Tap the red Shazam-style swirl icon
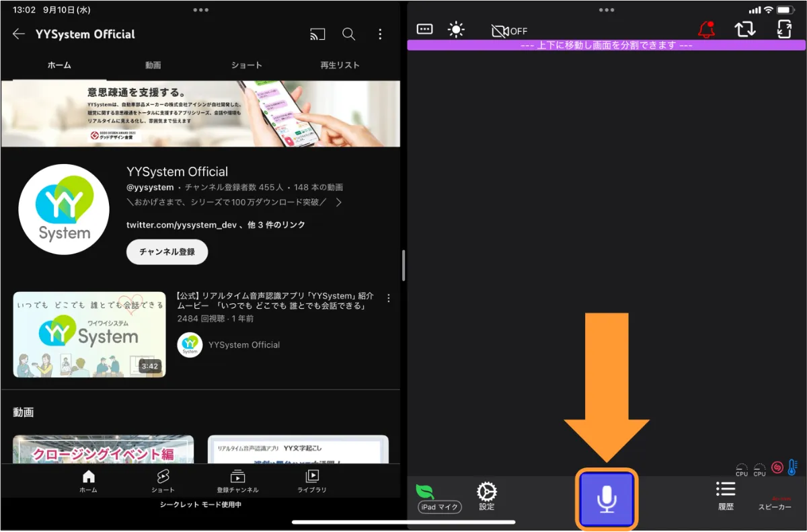 (777, 467)
